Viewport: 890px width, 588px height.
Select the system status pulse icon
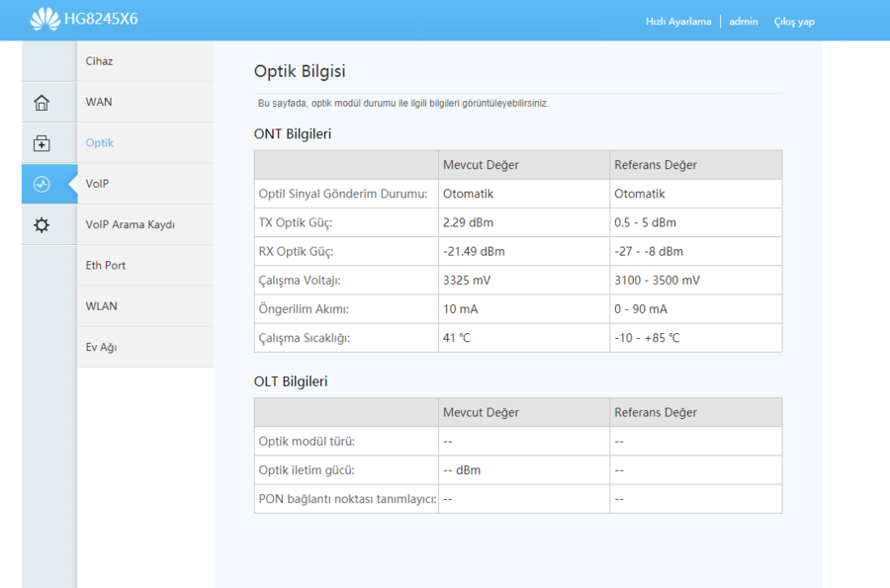42,184
